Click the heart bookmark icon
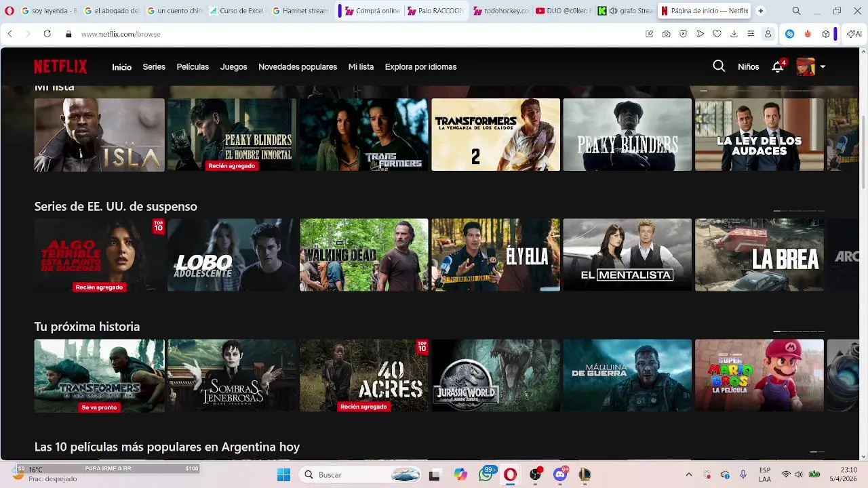Image resolution: width=868 pixels, height=488 pixels. [717, 34]
